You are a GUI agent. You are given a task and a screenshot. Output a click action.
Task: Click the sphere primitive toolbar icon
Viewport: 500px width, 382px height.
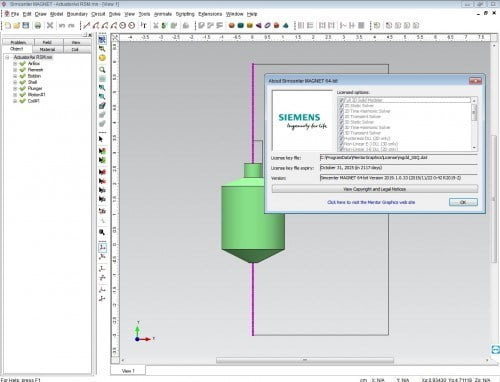tap(231, 25)
